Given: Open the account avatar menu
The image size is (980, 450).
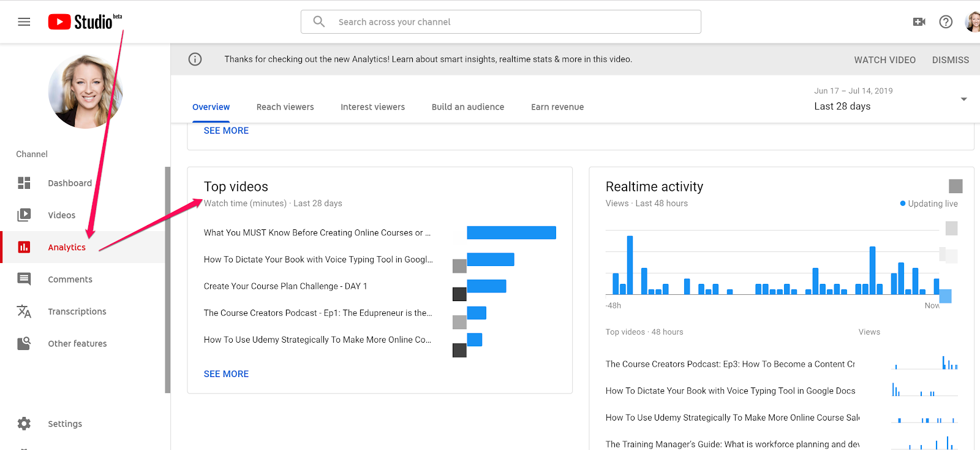Looking at the screenshot, I should coord(972,22).
